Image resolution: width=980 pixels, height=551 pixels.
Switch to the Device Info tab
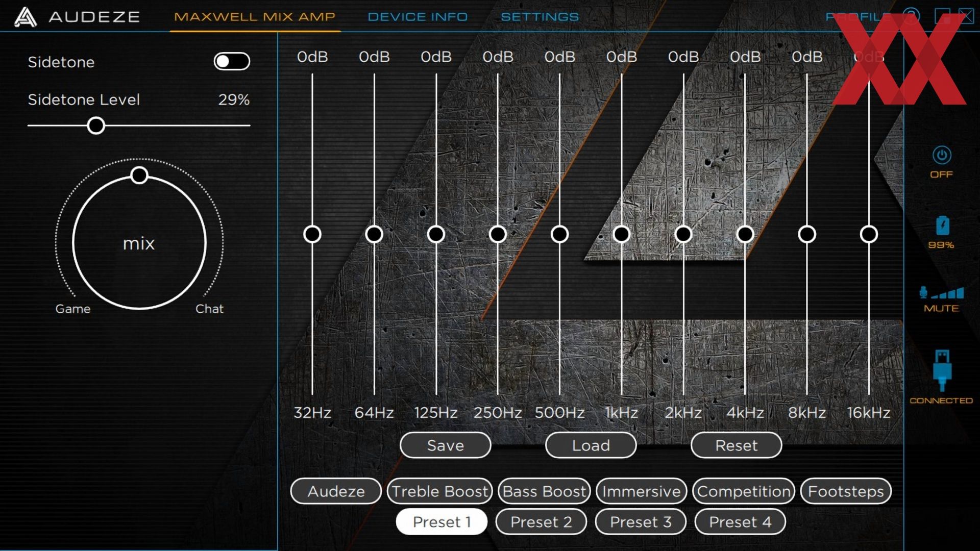pos(418,17)
